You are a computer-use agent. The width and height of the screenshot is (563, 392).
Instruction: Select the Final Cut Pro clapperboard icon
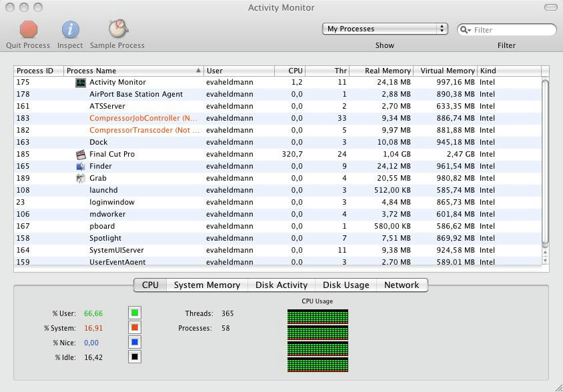point(81,155)
